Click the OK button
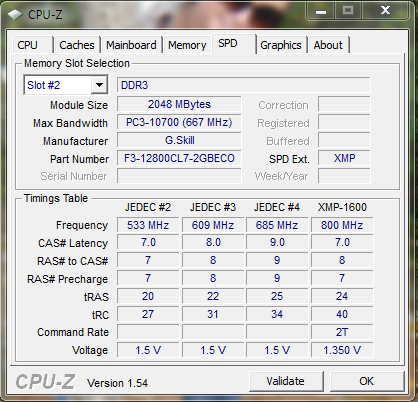The height and width of the screenshot is (402, 418). 367,381
